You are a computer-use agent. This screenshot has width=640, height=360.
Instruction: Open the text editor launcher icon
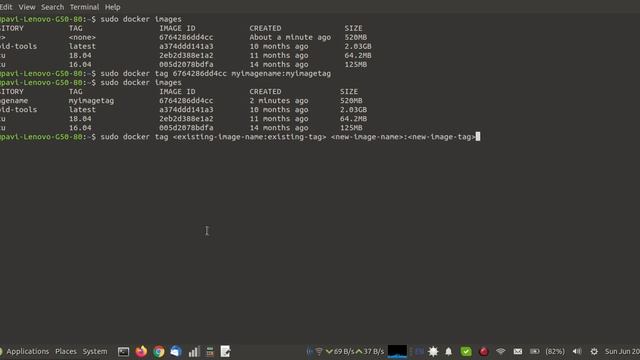tap(225, 351)
